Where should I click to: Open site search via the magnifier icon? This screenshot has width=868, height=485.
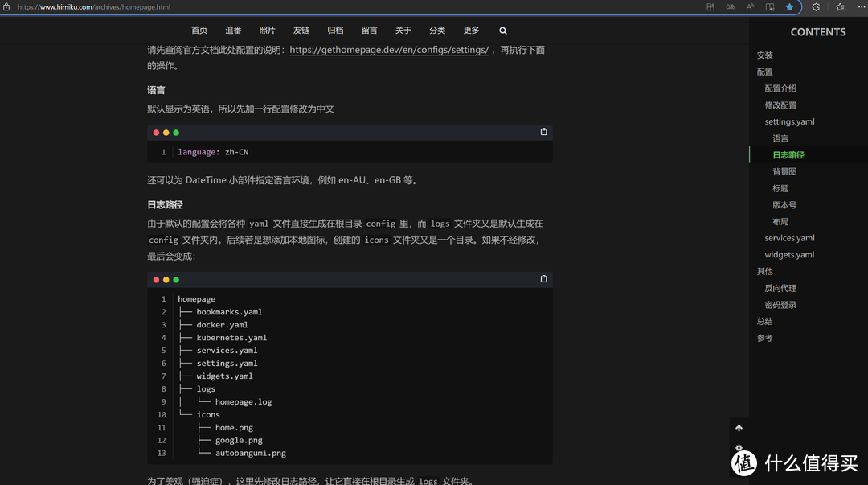coord(502,31)
